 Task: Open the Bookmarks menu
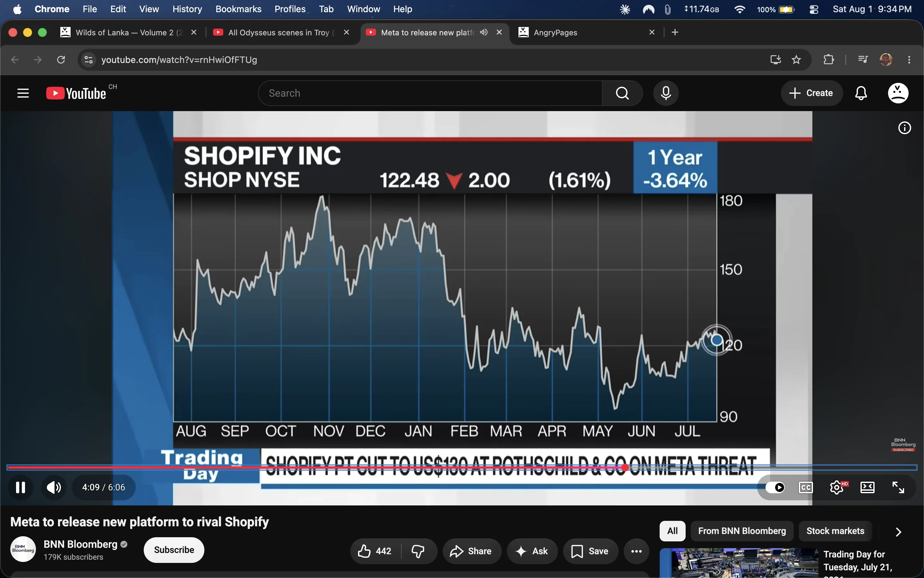(238, 9)
